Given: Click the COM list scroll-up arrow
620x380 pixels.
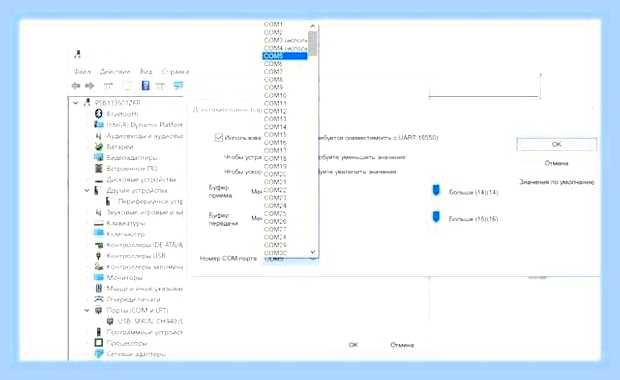Looking at the screenshot, I should click(312, 26).
